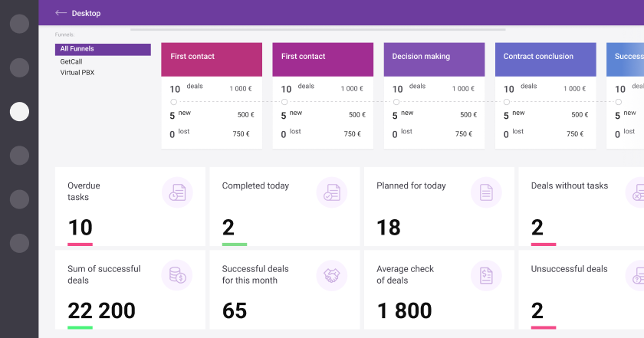The height and width of the screenshot is (338, 644).
Task: Select the All Funnels filter
Action: [103, 49]
